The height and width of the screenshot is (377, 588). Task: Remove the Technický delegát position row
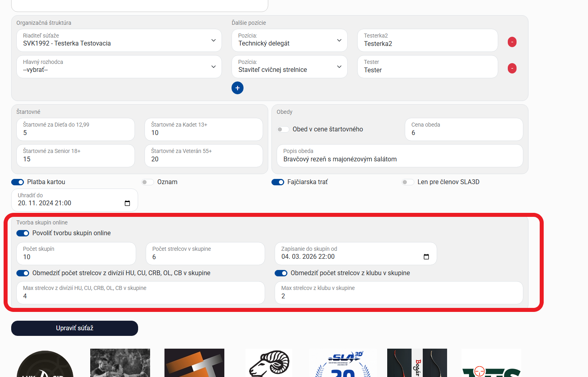(512, 42)
